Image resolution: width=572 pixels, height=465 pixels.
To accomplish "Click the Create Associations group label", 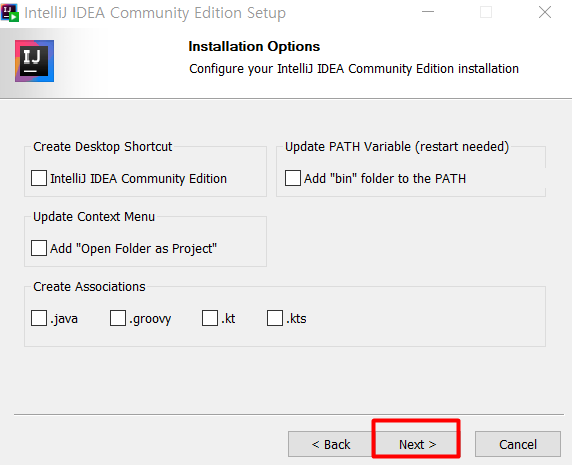I will [x=89, y=287].
